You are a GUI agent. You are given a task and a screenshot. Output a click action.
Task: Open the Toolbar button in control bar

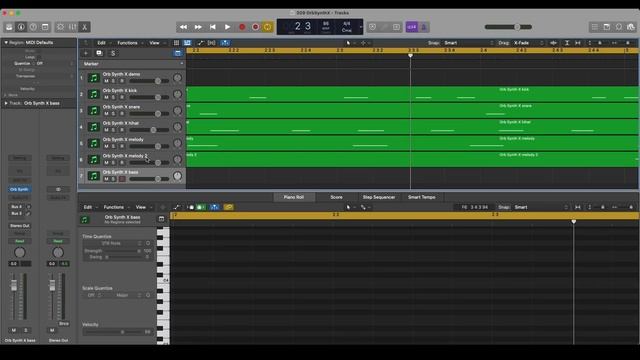coord(45,27)
